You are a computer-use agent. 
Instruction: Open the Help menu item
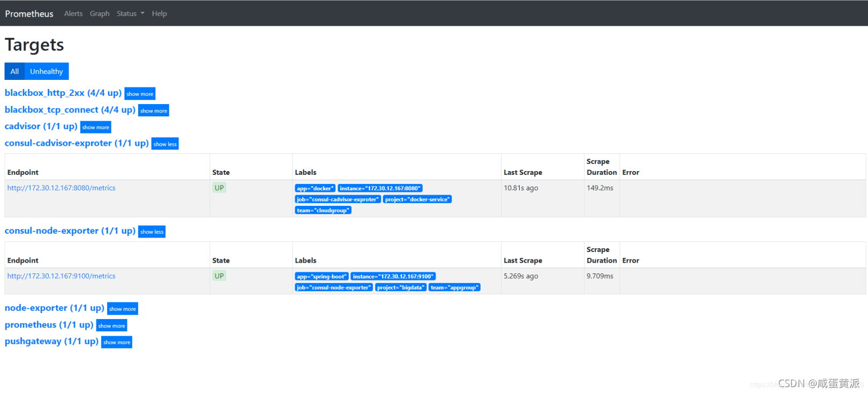(159, 13)
